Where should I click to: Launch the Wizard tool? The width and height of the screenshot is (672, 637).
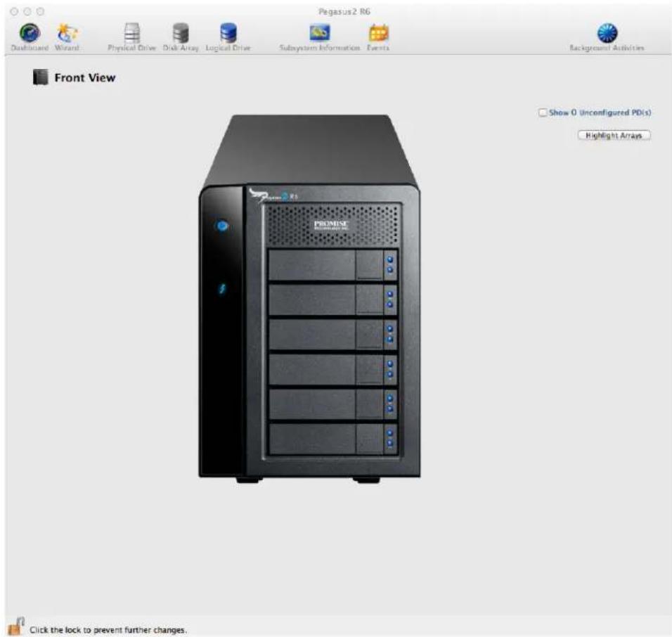(67, 37)
